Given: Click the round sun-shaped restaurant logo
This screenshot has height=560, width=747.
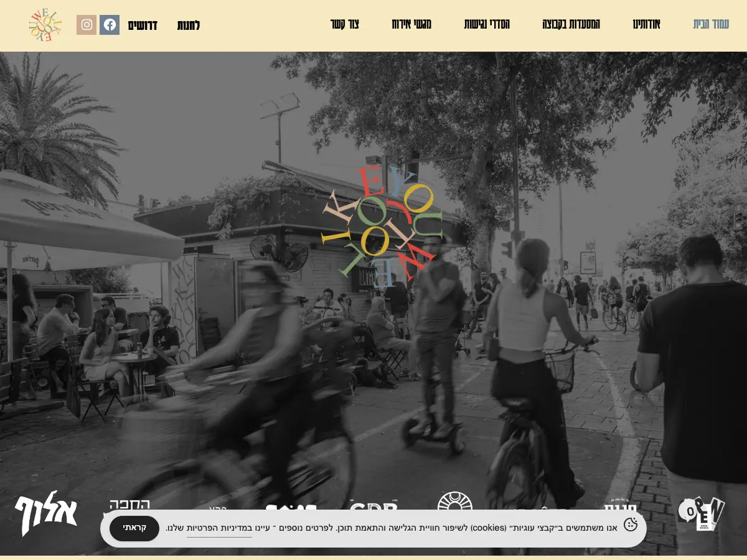Looking at the screenshot, I should click(x=455, y=502).
